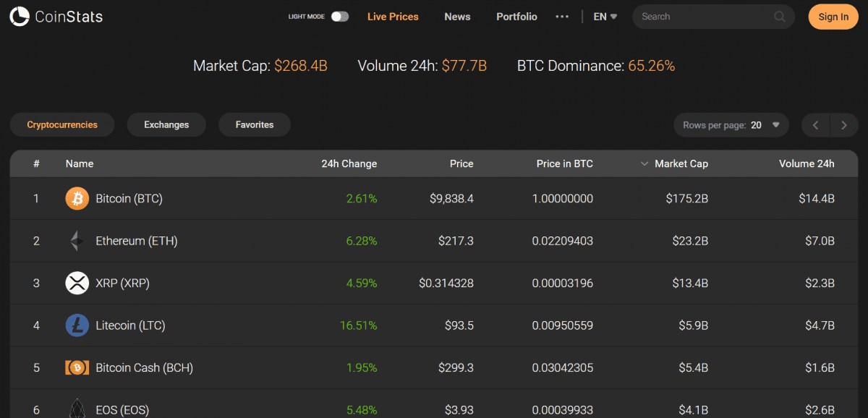Click Bitcoin market cap $175.2B

coord(687,198)
